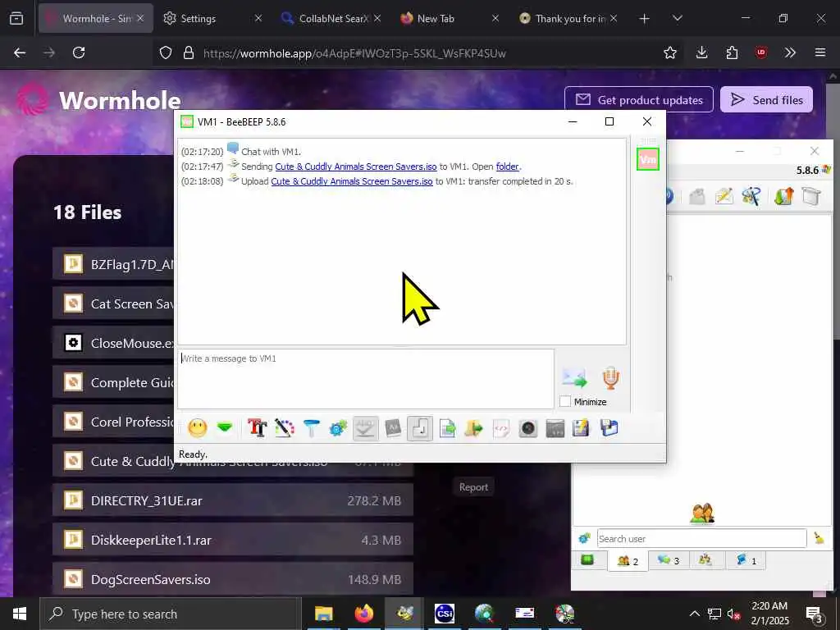Click the Report button on Wormhole page
The height and width of the screenshot is (630, 840).
pyautogui.click(x=473, y=487)
